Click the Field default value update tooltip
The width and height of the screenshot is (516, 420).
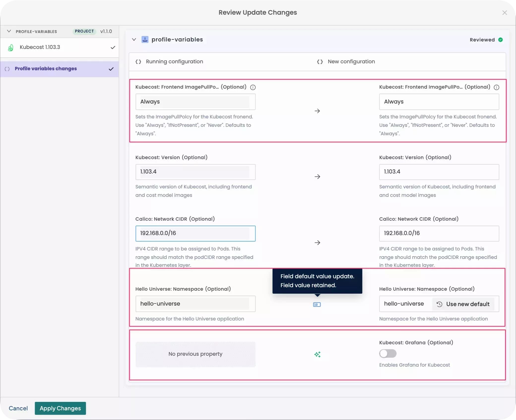(x=317, y=281)
